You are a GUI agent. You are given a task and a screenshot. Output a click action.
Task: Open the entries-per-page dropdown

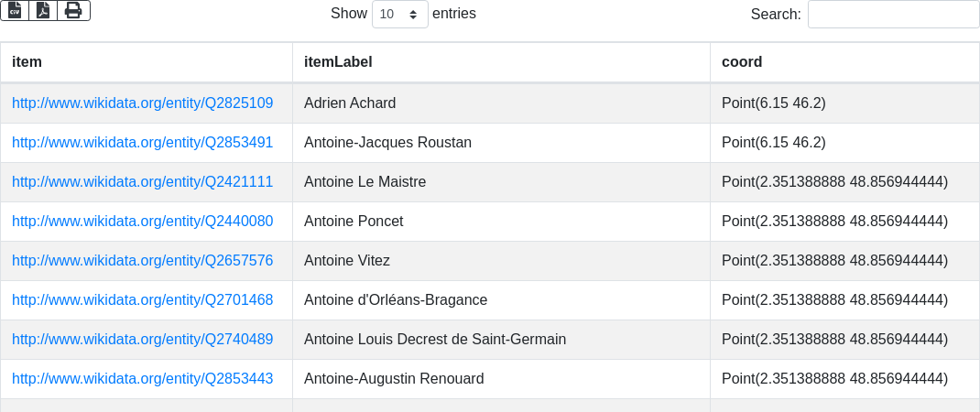pos(399,15)
